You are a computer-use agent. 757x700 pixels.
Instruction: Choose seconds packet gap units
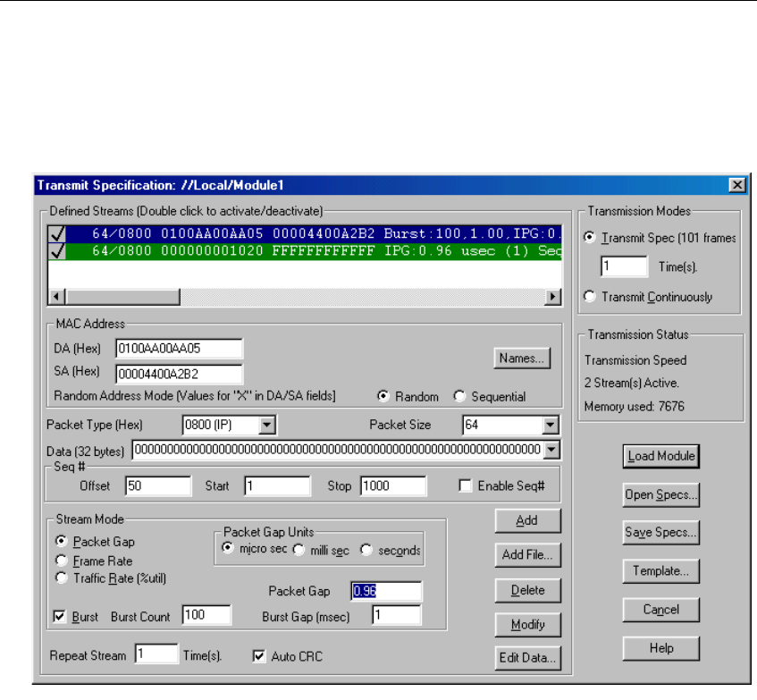pyautogui.click(x=366, y=550)
